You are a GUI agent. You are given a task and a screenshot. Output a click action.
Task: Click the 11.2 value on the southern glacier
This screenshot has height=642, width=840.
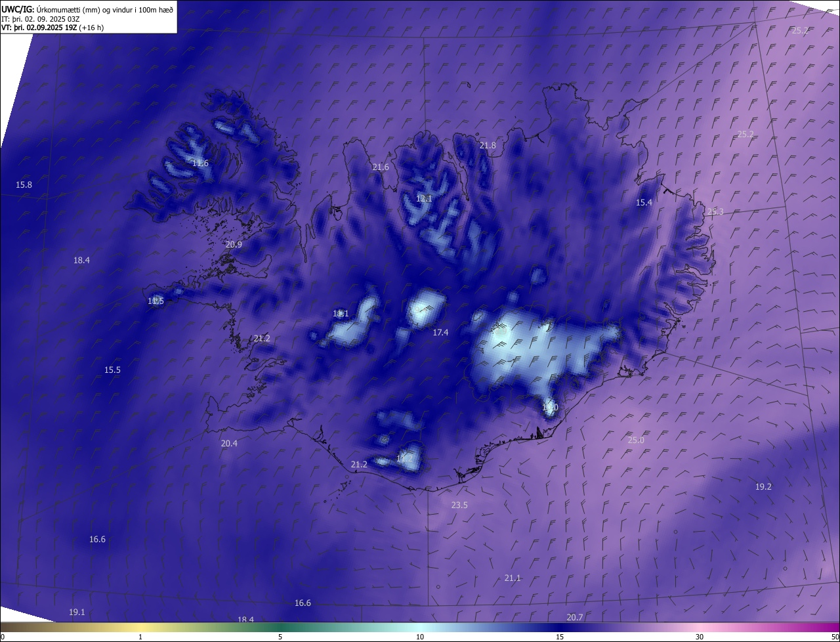click(405, 458)
